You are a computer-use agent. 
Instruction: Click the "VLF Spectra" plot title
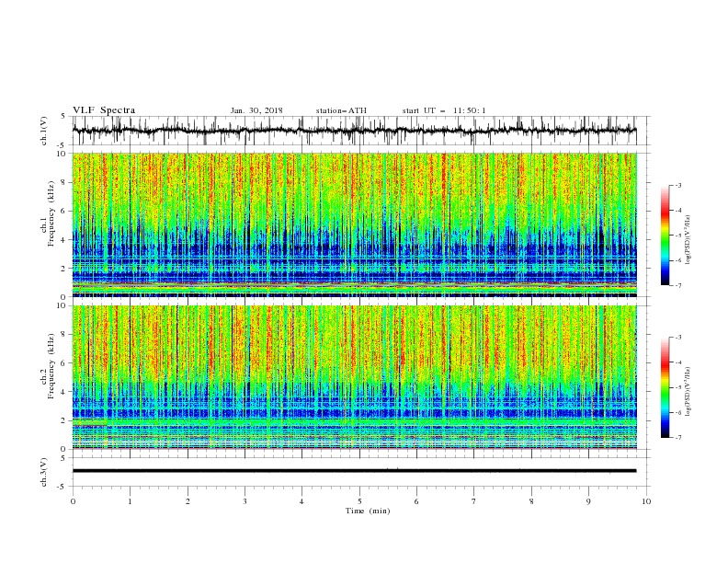104,110
